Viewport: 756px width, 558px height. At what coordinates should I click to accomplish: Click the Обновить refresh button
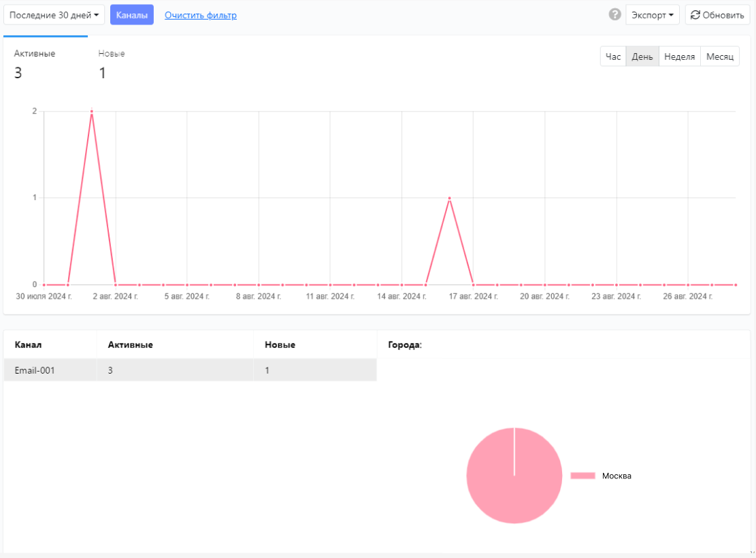coord(717,15)
